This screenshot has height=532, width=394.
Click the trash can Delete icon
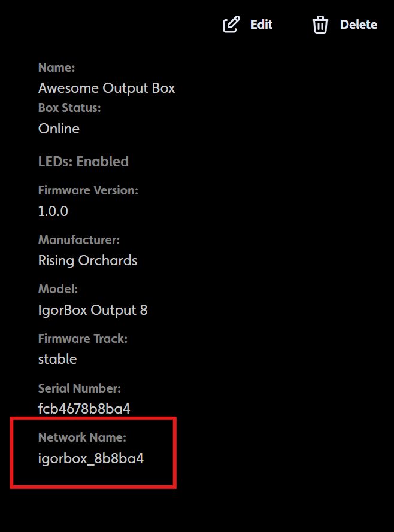click(x=320, y=25)
